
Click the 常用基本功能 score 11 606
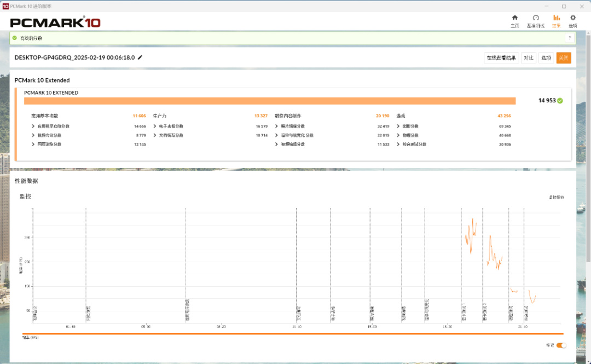click(139, 116)
